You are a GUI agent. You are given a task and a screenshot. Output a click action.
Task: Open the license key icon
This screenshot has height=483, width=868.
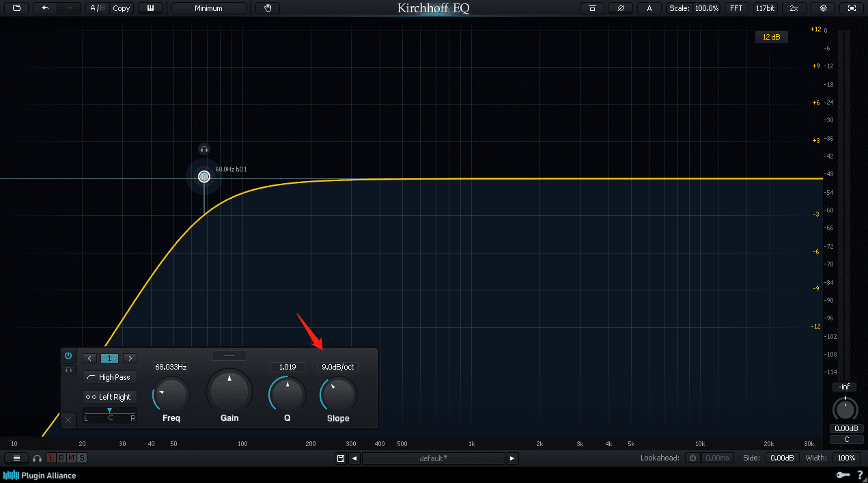pos(842,475)
